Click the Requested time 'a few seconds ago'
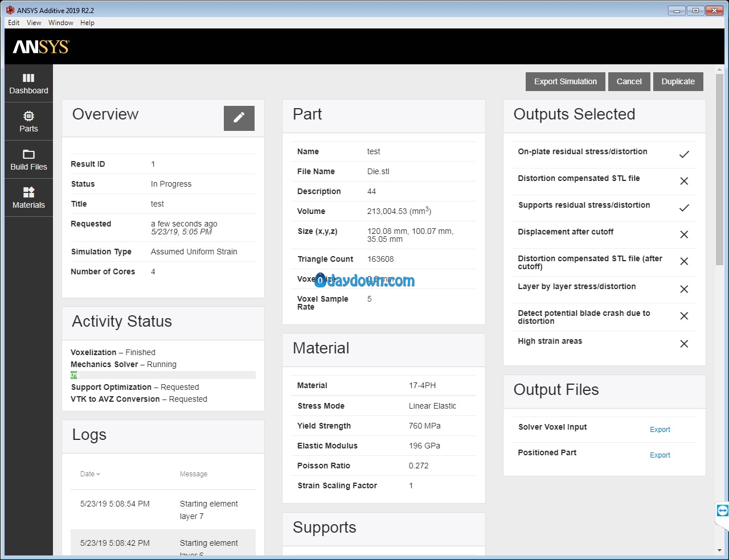This screenshot has width=729, height=560. click(x=184, y=224)
